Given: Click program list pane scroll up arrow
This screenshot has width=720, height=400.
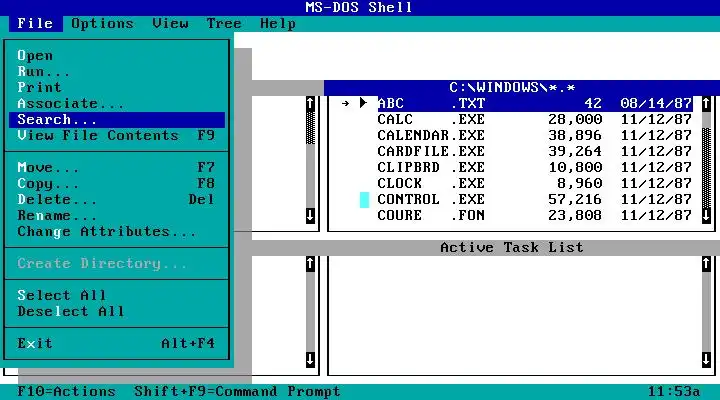Looking at the screenshot, I should pos(310,264).
